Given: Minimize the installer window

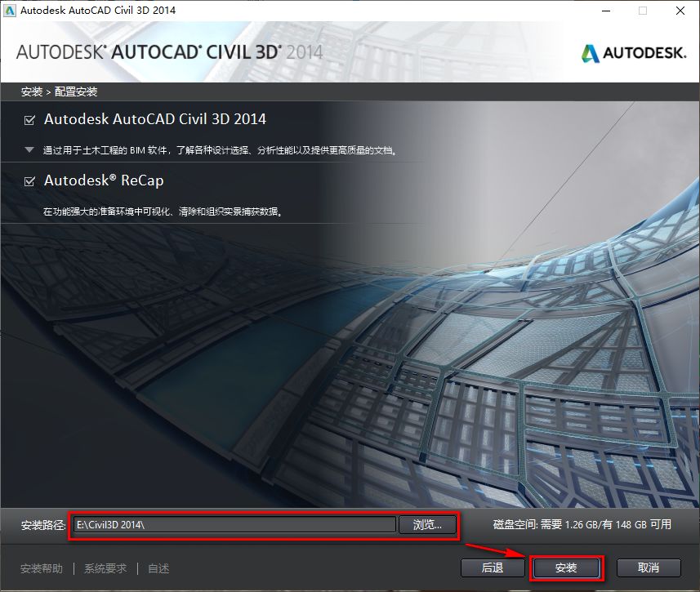Looking at the screenshot, I should click(x=604, y=11).
